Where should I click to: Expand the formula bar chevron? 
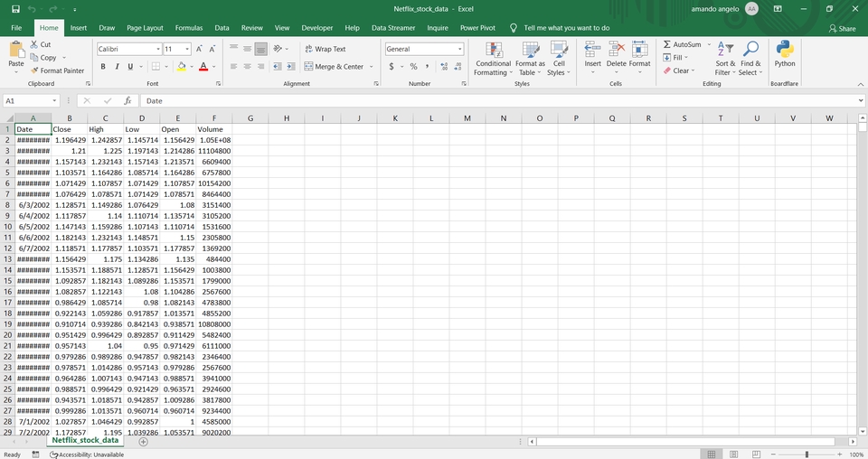861,100
